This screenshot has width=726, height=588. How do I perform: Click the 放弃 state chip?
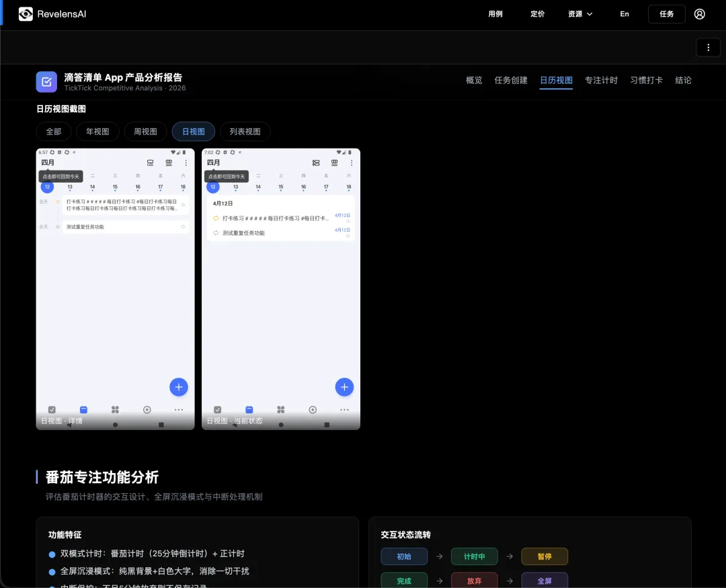(x=474, y=581)
